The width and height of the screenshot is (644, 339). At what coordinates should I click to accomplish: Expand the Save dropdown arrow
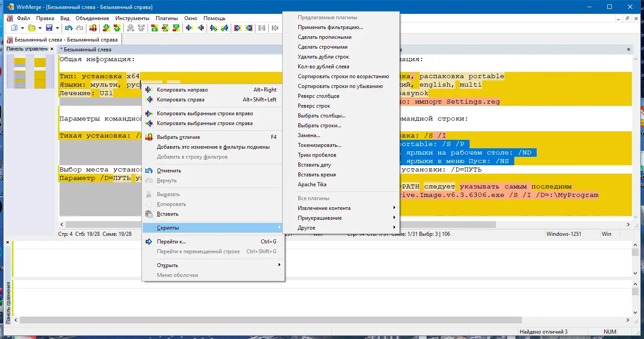click(57, 28)
